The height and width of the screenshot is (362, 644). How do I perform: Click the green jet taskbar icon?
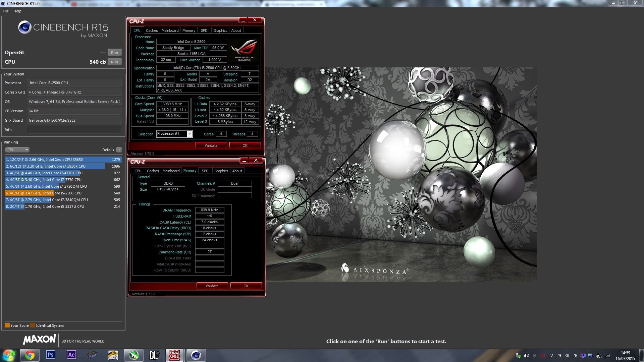tap(133, 355)
